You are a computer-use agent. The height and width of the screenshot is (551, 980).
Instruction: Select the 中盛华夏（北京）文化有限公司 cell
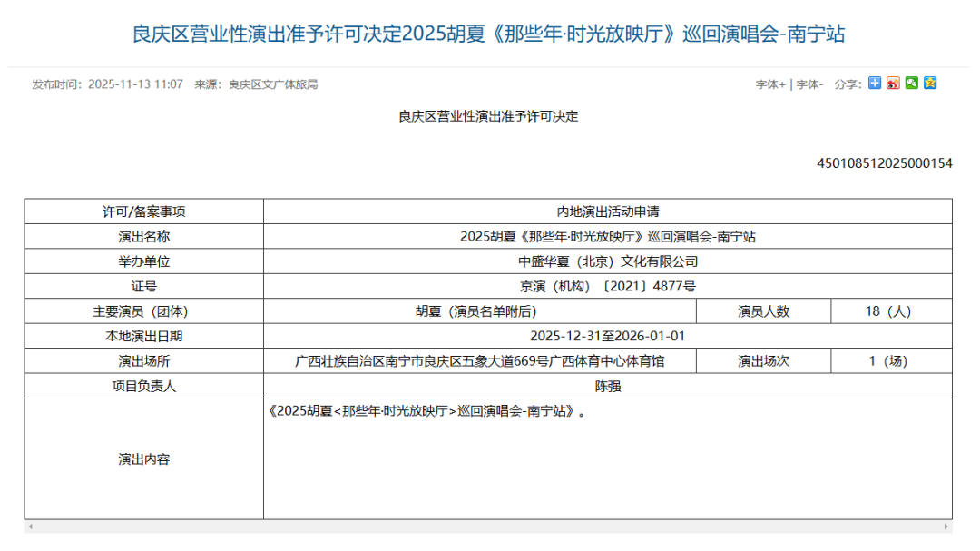click(x=607, y=261)
